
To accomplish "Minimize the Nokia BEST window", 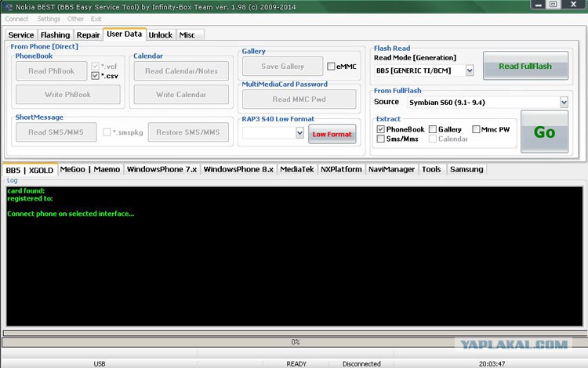I will (x=539, y=5).
